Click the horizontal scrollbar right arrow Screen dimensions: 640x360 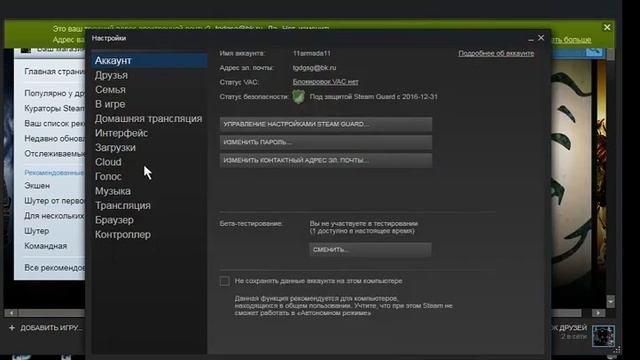(x=598, y=313)
